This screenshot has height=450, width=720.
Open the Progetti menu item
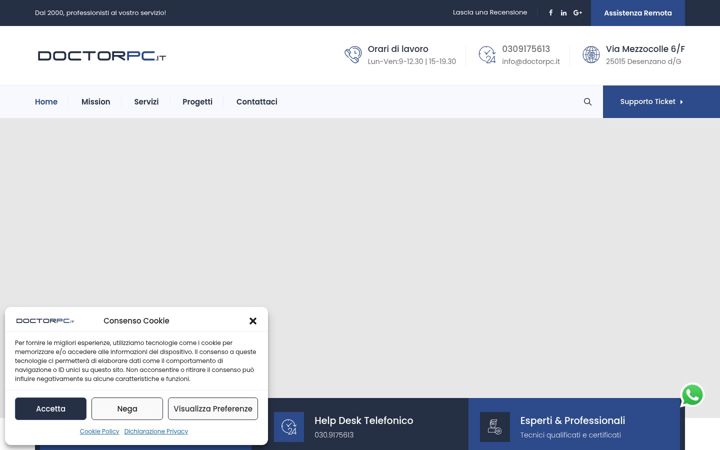[x=197, y=101]
